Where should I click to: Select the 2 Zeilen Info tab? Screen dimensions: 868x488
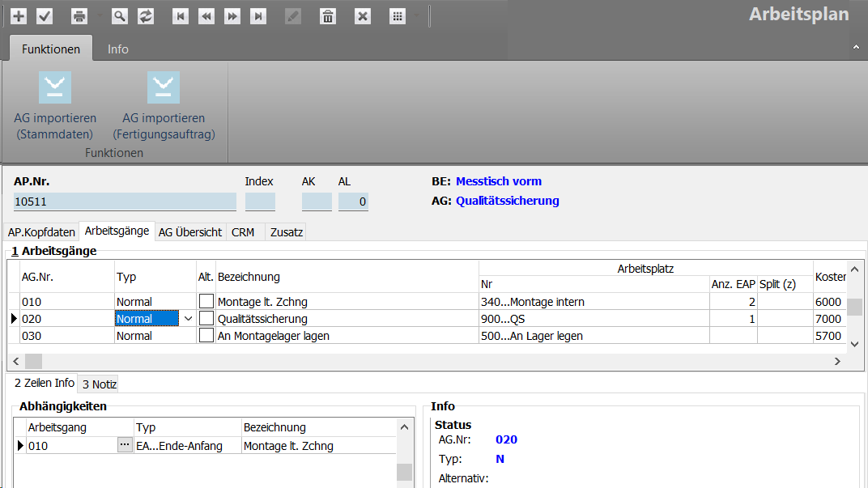(45, 383)
